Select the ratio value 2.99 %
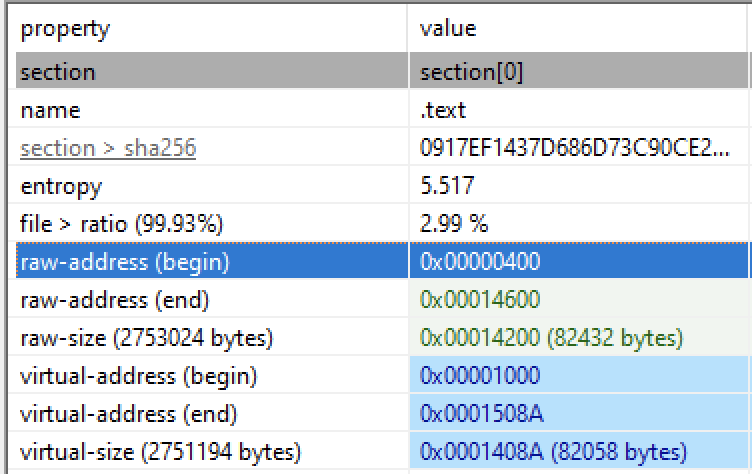This screenshot has height=474, width=752. pyautogui.click(x=454, y=224)
